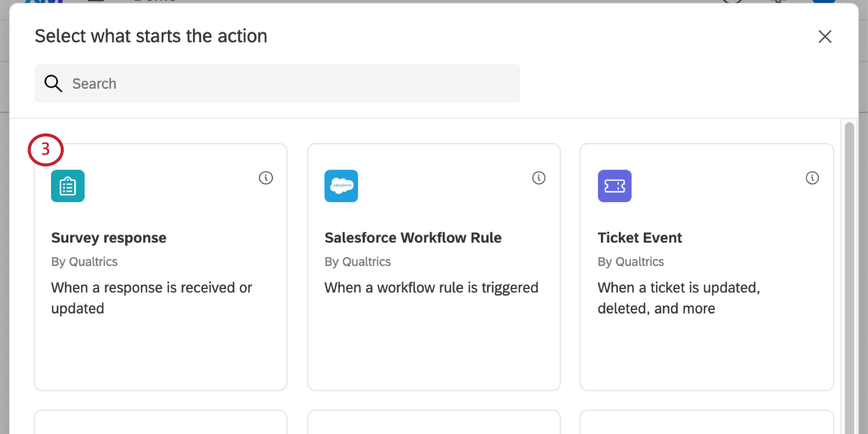Click the 'Select what starts the action' heading
Viewport: 868px width, 434px height.
[x=151, y=36]
